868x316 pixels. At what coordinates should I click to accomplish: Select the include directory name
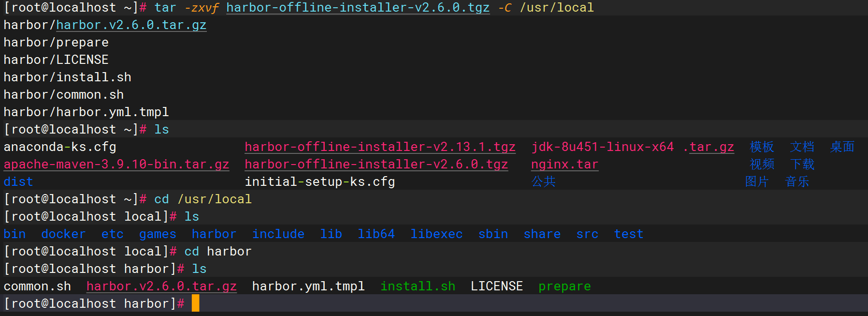(x=278, y=234)
